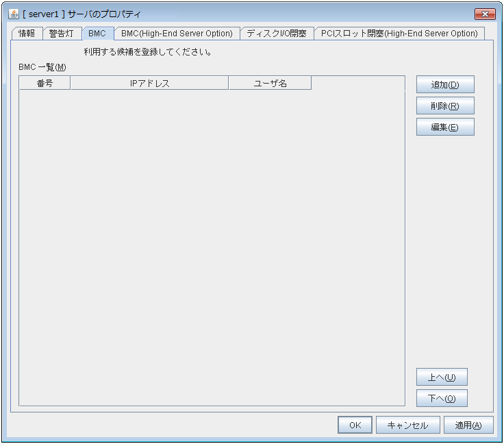Click the 番号 column header

(x=45, y=83)
